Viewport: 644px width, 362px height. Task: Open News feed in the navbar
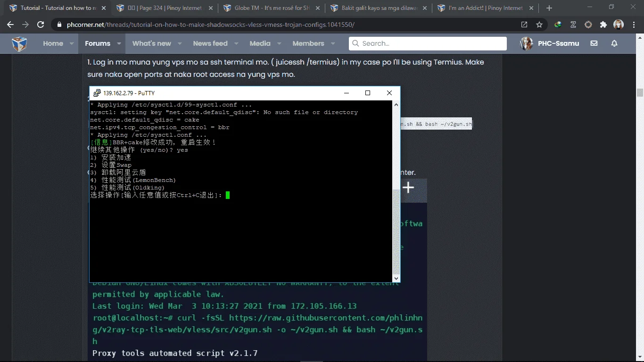coord(210,43)
